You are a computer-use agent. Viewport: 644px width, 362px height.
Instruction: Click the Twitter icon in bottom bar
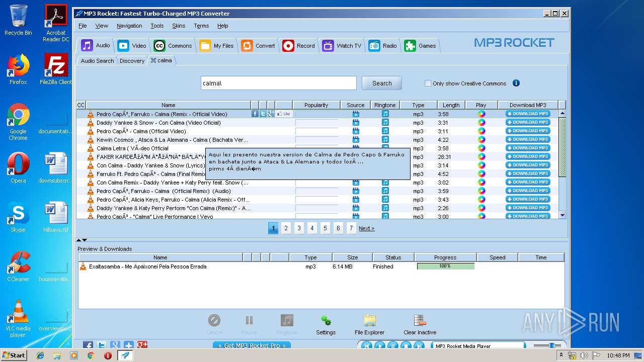coord(102,345)
